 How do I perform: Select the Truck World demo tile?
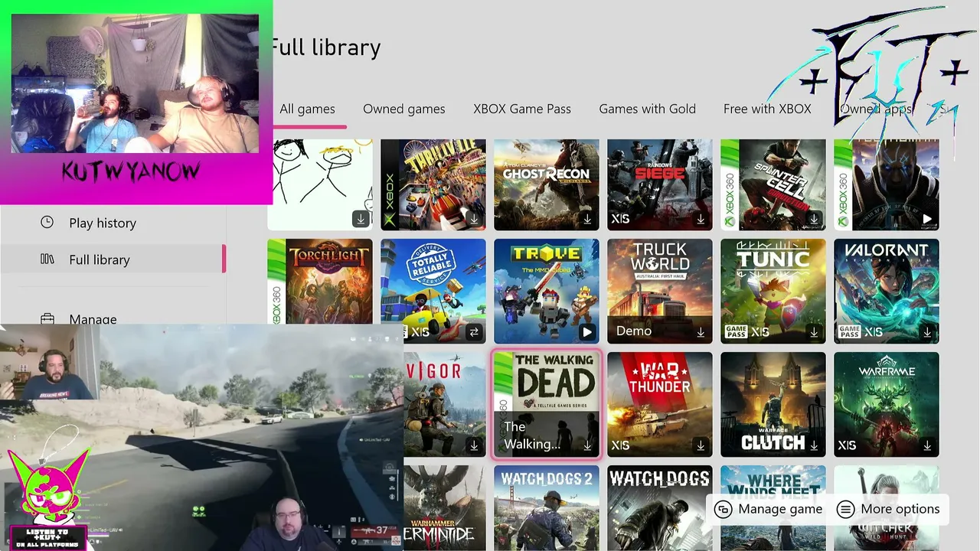click(x=660, y=292)
